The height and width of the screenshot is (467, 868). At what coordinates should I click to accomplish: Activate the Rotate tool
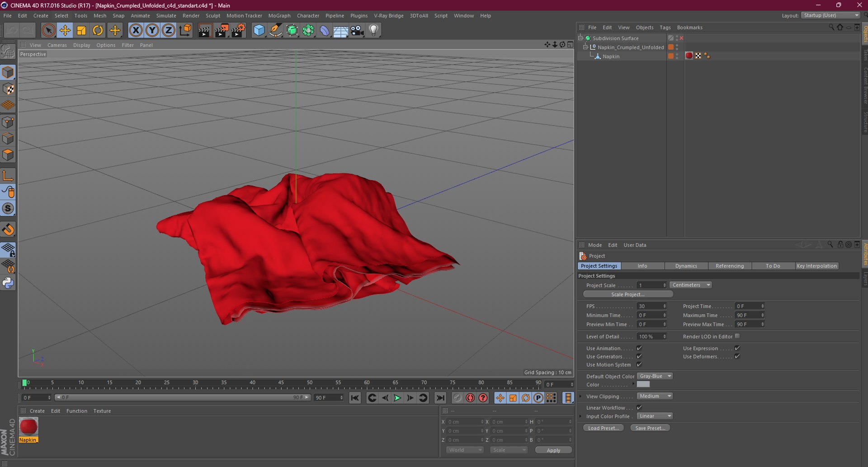[x=98, y=30]
